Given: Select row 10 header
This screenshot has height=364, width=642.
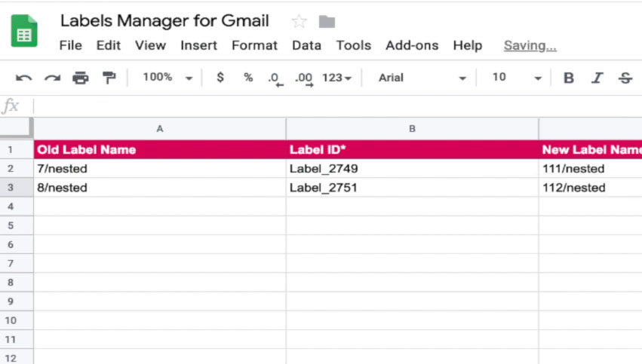Looking at the screenshot, I should tap(17, 320).
